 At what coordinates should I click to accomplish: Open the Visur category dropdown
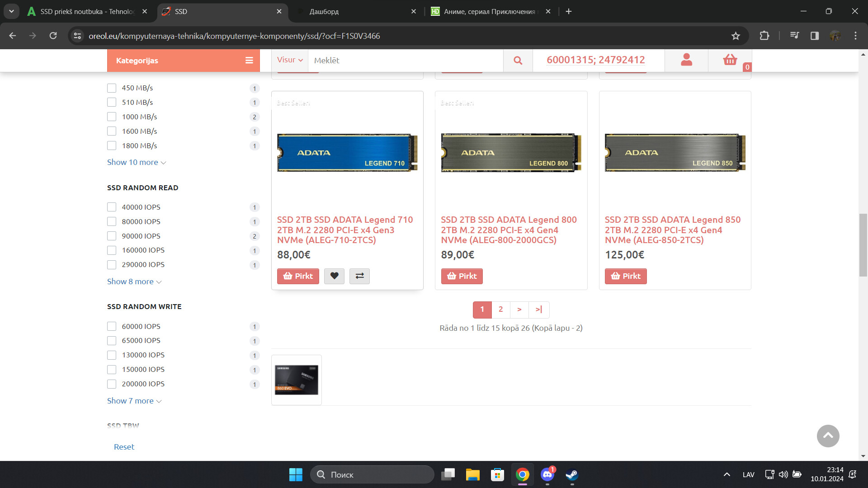point(289,60)
